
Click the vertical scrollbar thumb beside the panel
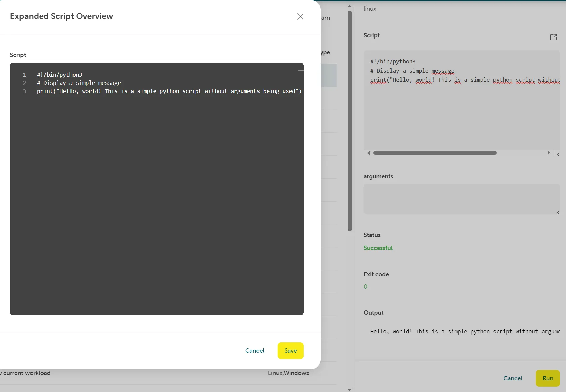[x=350, y=121]
